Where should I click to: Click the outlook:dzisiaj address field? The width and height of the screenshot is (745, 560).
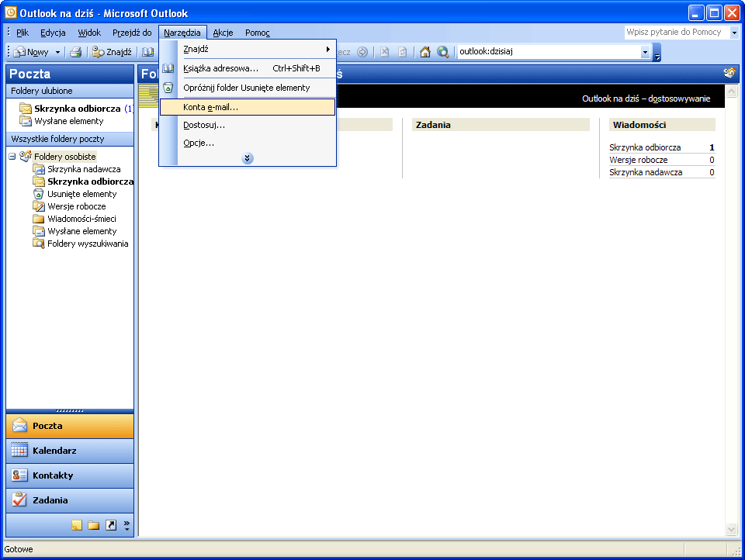549,52
